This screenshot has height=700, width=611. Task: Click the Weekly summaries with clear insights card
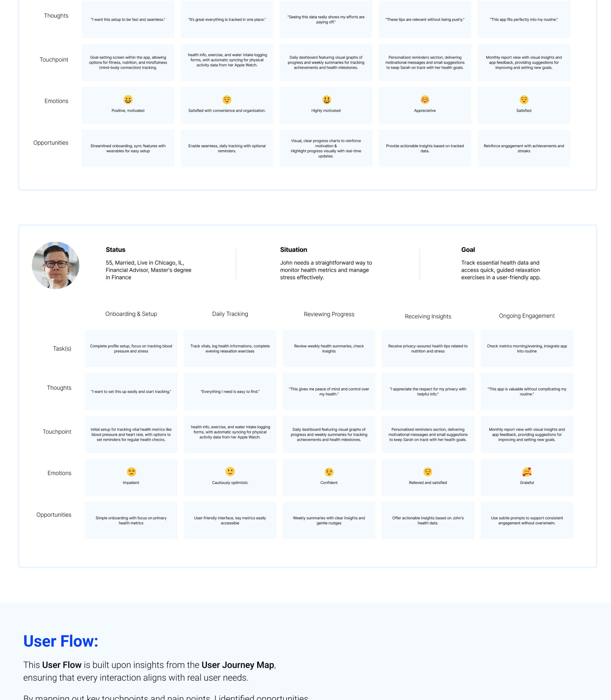(x=329, y=520)
